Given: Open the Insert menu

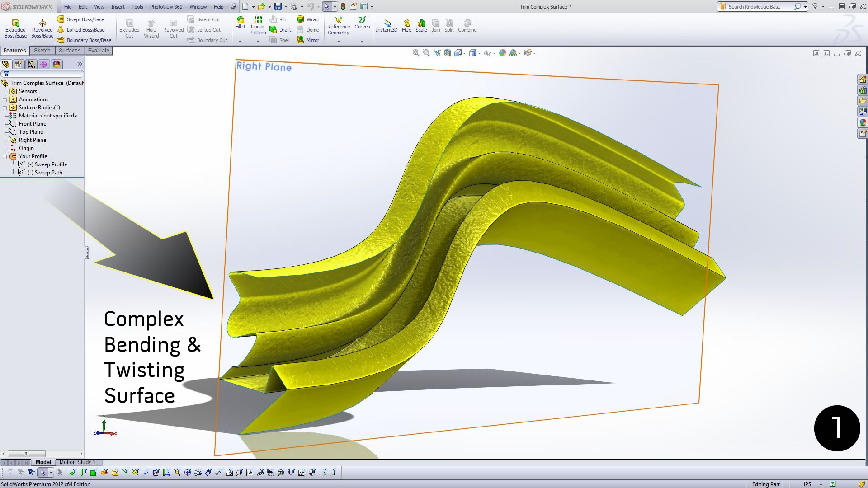Looking at the screenshot, I should [x=118, y=7].
